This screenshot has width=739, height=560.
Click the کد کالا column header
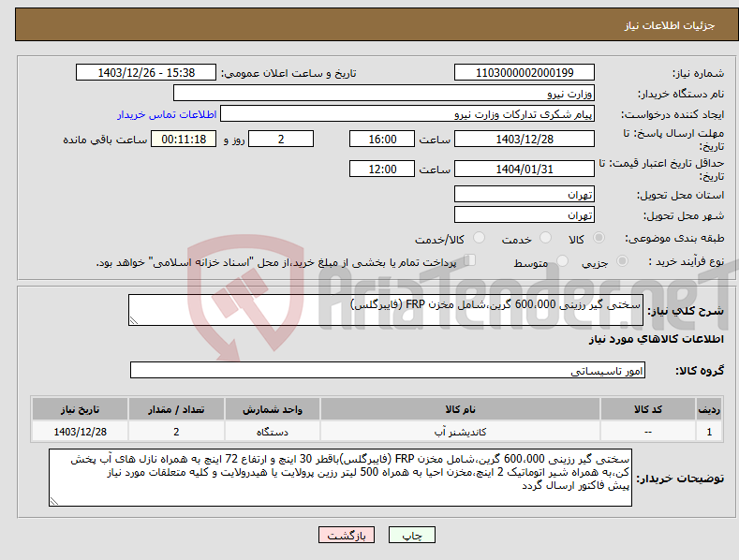coord(647,409)
